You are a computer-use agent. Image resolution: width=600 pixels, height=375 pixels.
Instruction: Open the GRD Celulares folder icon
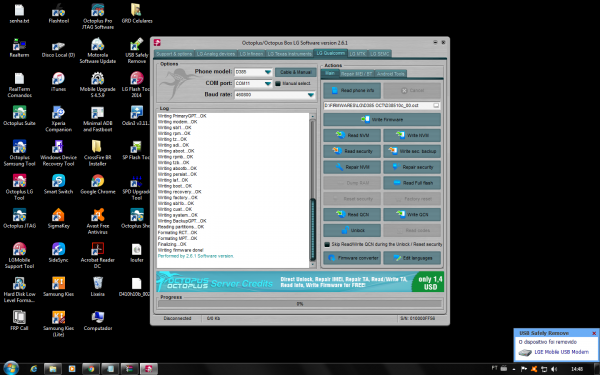[x=137, y=13]
